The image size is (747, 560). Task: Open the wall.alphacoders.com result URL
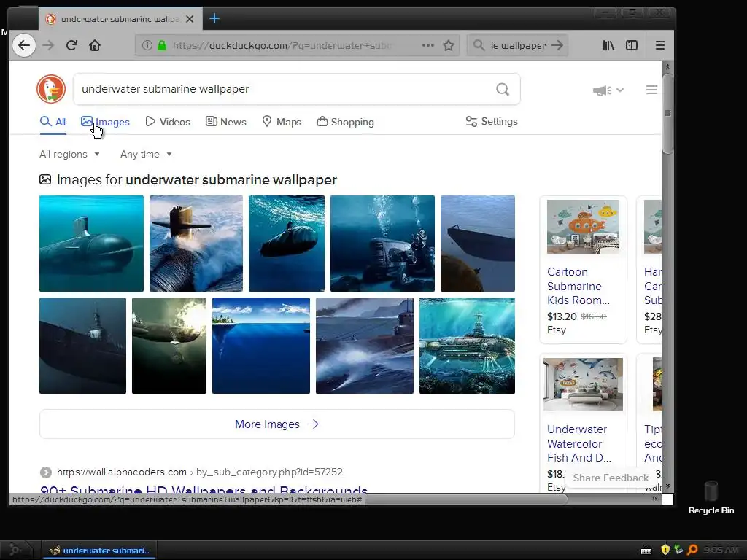click(x=200, y=472)
